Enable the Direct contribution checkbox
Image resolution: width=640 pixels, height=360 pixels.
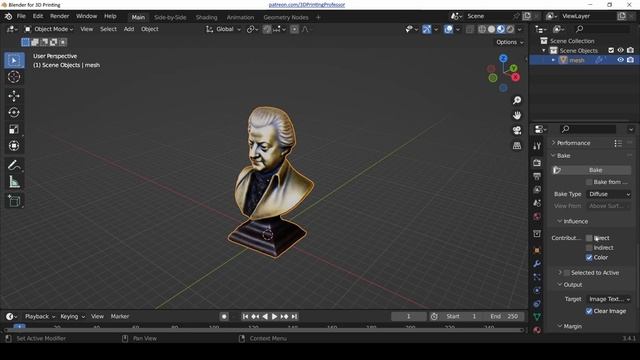[589, 238]
